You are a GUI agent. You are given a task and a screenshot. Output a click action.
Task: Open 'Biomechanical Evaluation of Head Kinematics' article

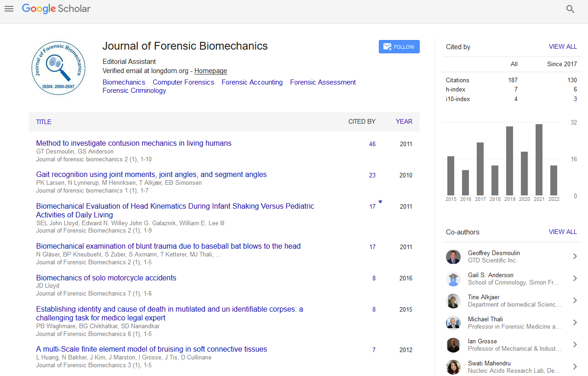pyautogui.click(x=175, y=211)
